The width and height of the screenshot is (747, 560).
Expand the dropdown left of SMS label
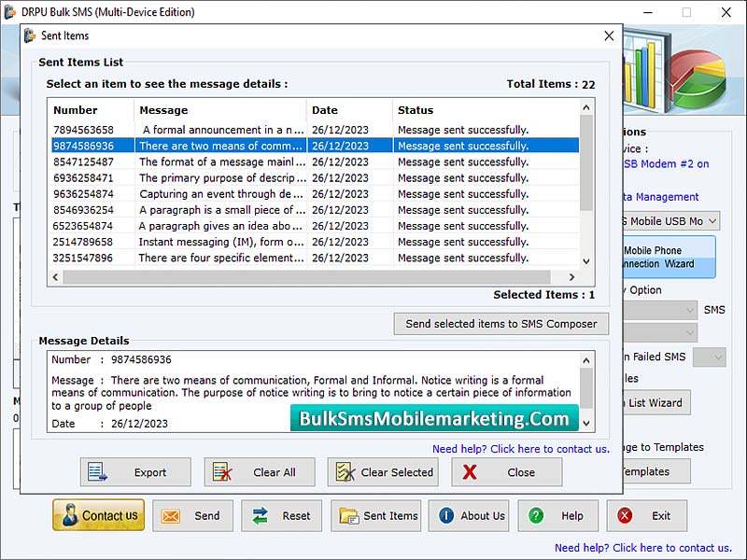click(689, 310)
